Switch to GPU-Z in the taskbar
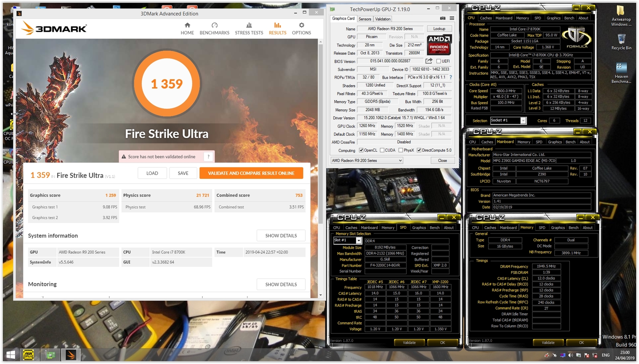Image resolution: width=639 pixels, height=364 pixels. 51,355
